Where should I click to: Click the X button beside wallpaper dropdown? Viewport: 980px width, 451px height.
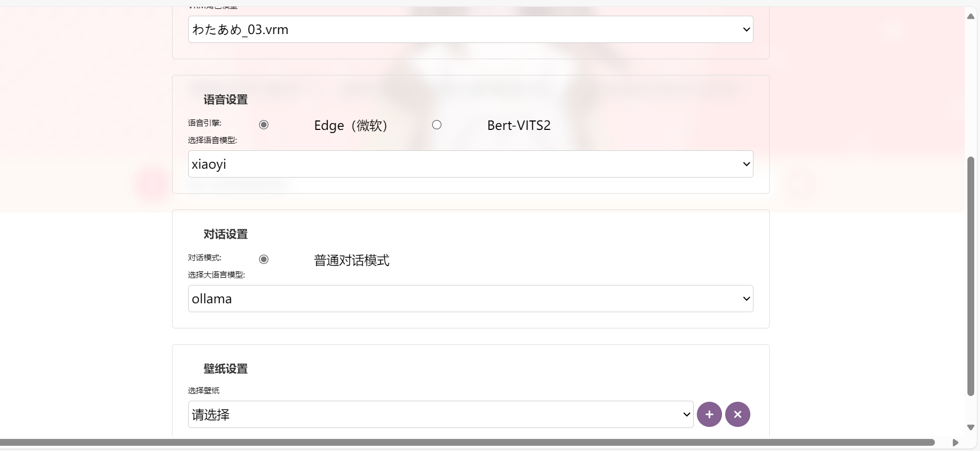pyautogui.click(x=737, y=414)
